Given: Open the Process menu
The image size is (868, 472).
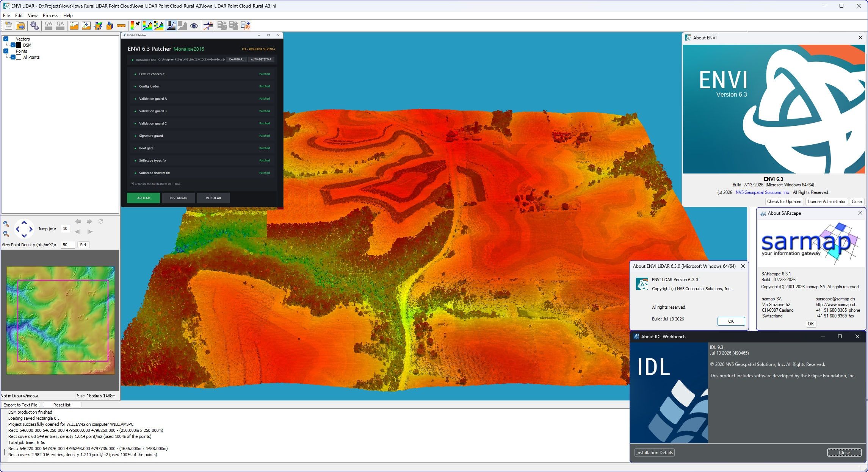Looking at the screenshot, I should tap(50, 16).
